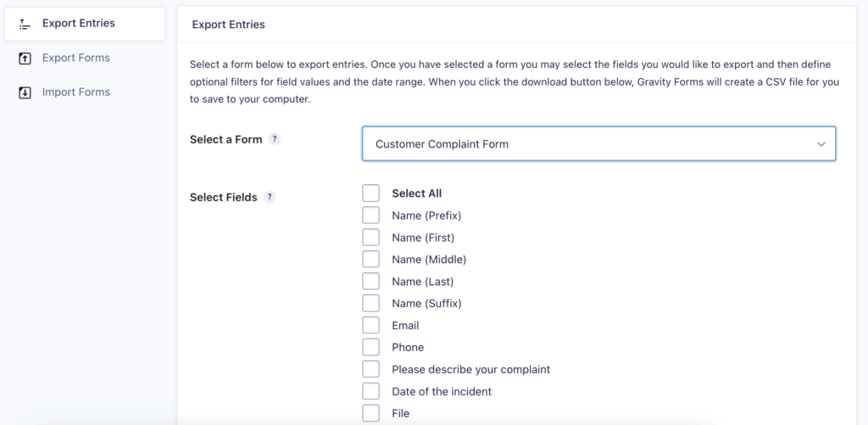The image size is (868, 425).
Task: Select the Name (Middle) field checkbox
Action: pyautogui.click(x=370, y=260)
